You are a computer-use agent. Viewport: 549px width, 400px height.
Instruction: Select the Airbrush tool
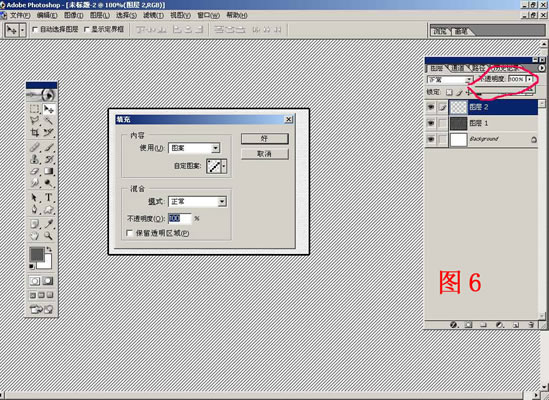click(x=34, y=147)
